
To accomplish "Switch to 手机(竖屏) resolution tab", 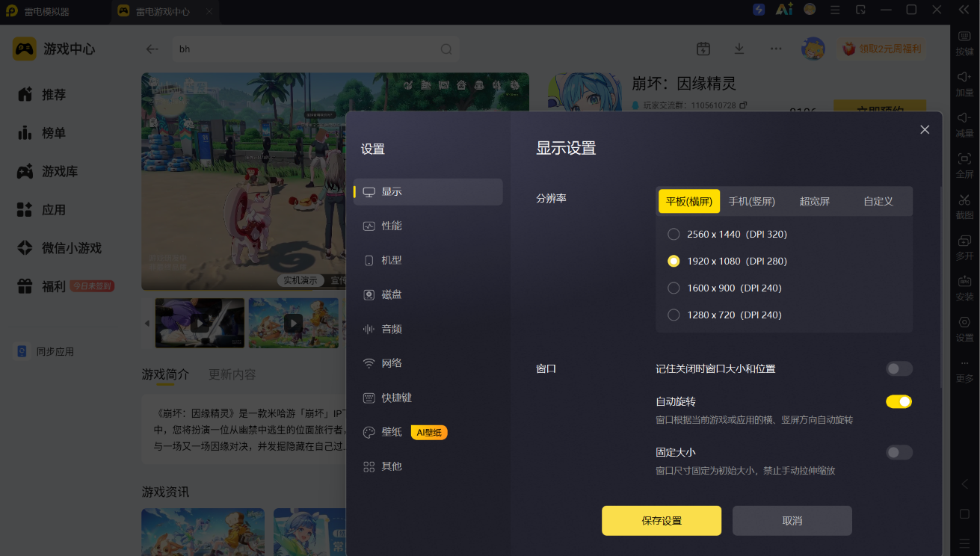I will [751, 201].
